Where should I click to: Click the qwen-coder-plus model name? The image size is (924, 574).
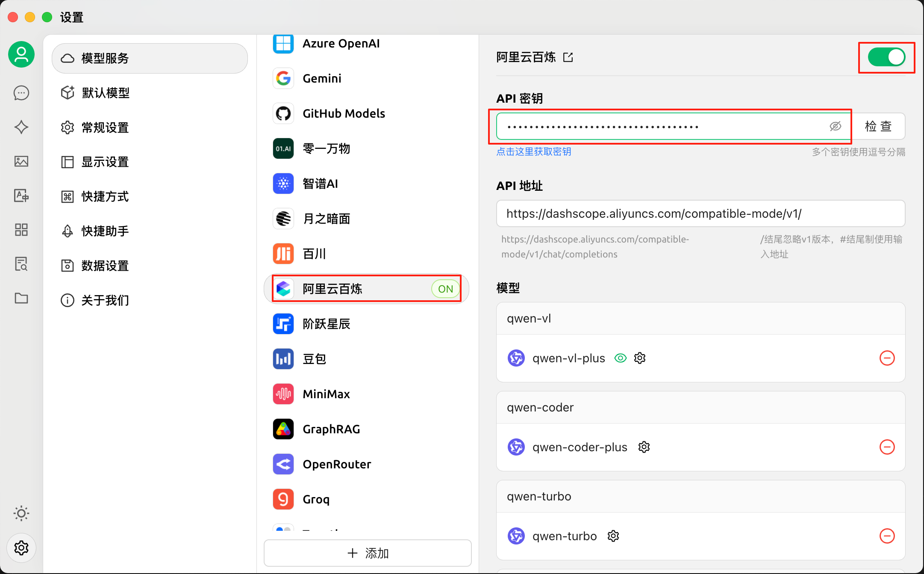[580, 447]
